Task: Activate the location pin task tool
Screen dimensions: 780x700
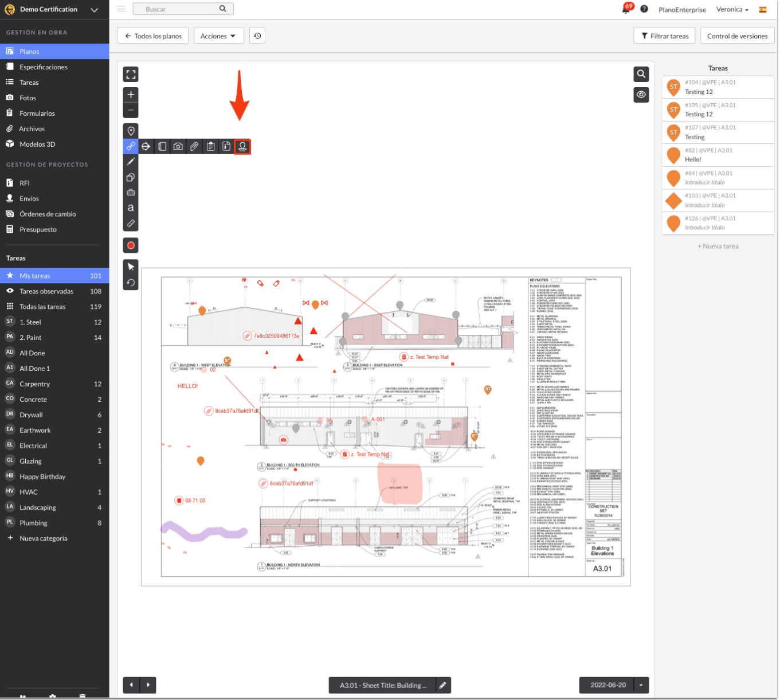Action: click(x=131, y=131)
